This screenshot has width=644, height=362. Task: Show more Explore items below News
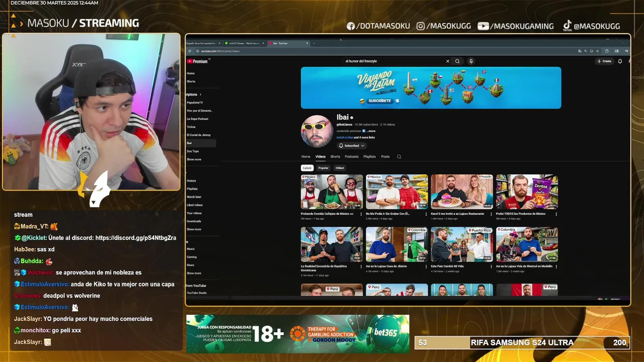coord(194,273)
